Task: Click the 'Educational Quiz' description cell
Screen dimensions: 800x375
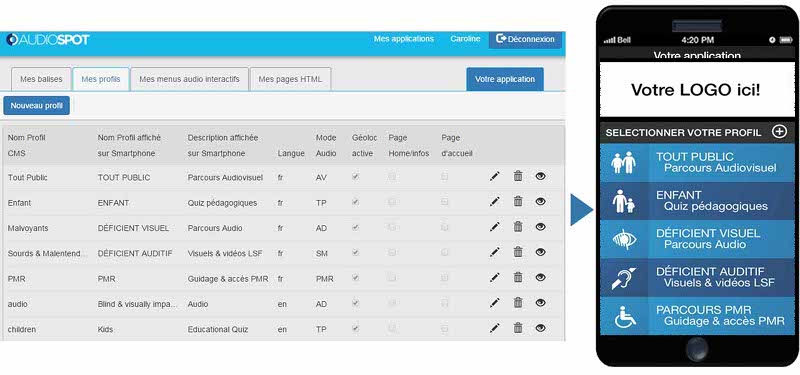Action: tap(218, 330)
